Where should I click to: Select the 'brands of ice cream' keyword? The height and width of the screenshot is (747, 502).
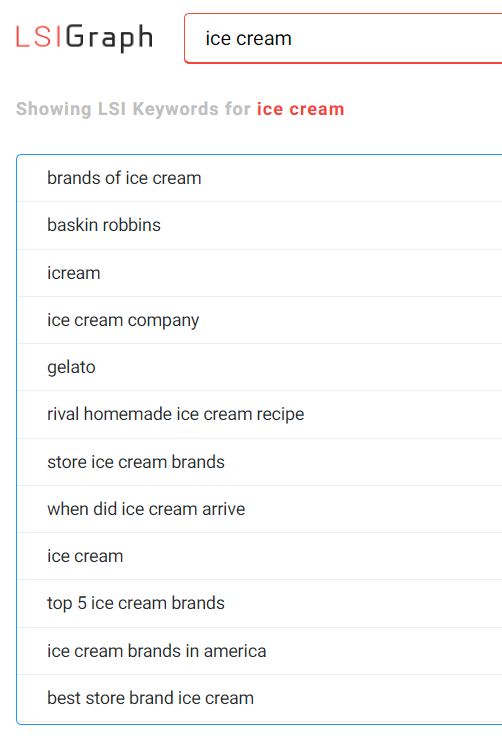260,178
